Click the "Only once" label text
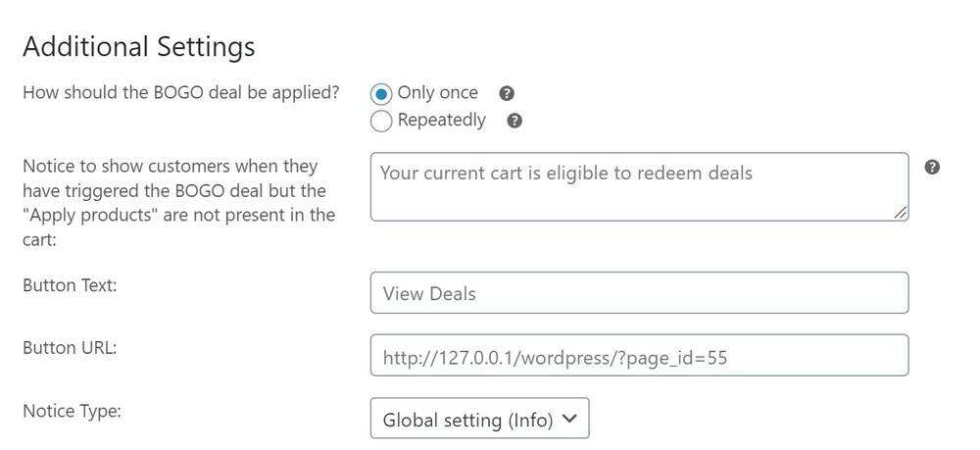Screen dimensions: 980x450 [438, 93]
